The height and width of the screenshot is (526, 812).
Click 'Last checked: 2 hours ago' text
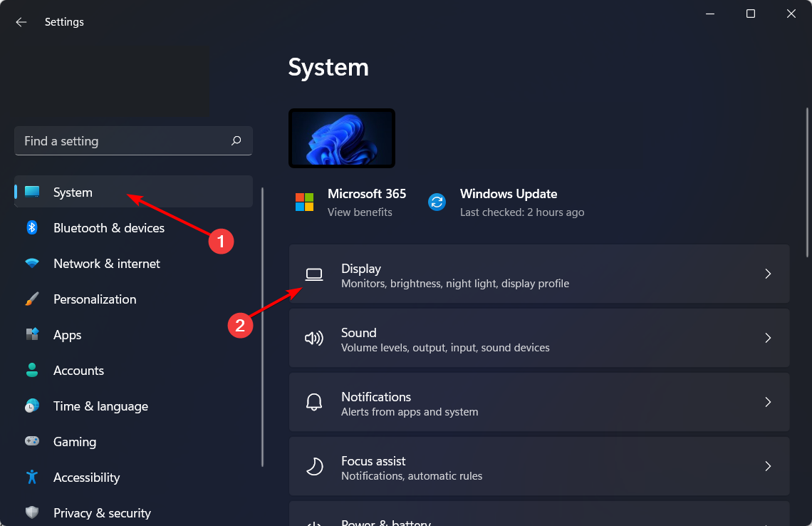tap(522, 212)
